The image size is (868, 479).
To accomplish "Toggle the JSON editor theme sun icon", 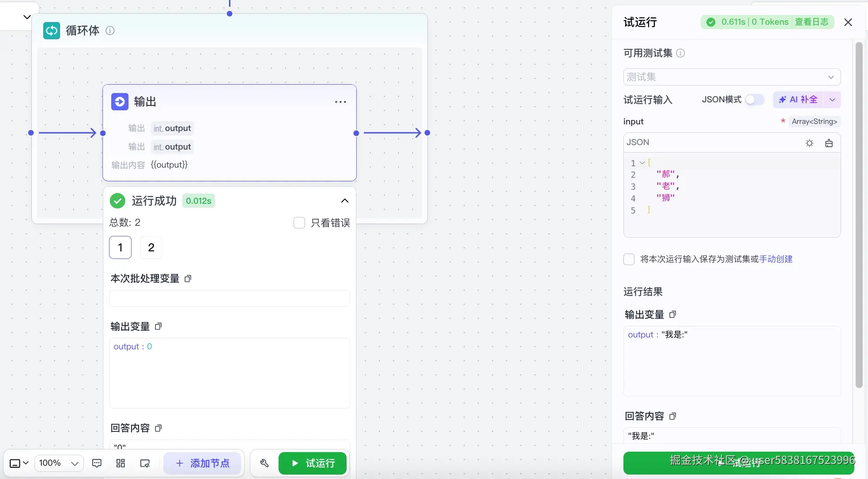I will tap(809, 143).
